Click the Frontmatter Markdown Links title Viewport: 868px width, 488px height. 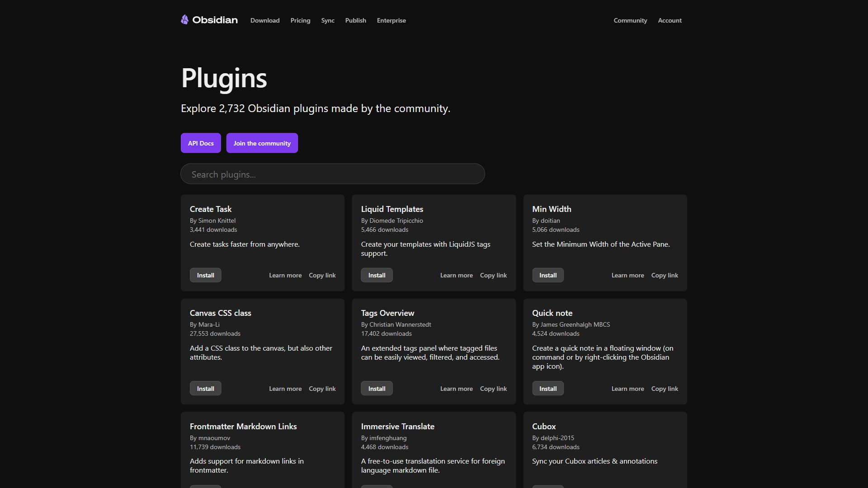243,427
